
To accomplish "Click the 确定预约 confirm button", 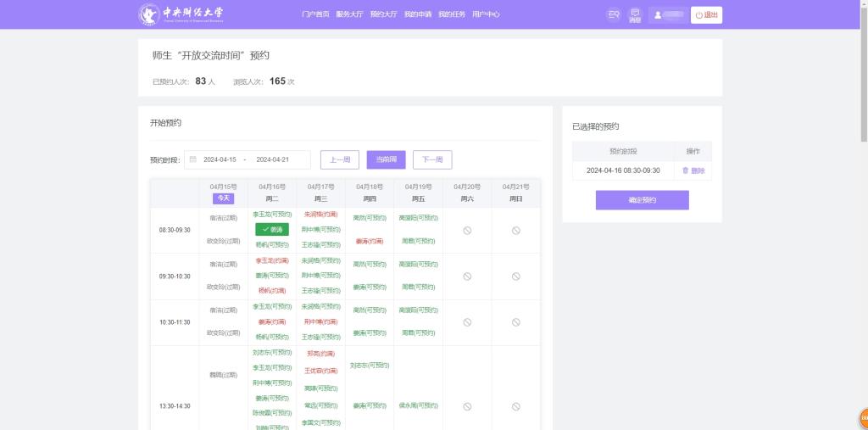I will pos(642,200).
